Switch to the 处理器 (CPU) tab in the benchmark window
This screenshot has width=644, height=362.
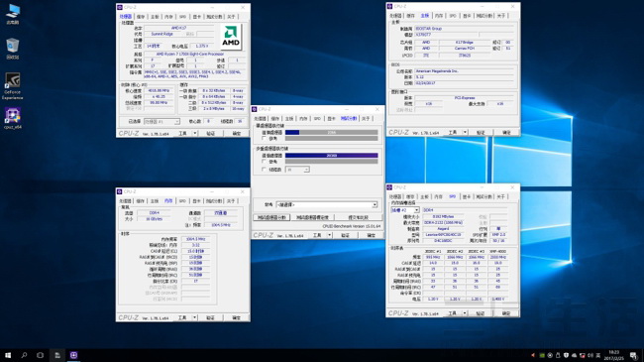[260, 118]
